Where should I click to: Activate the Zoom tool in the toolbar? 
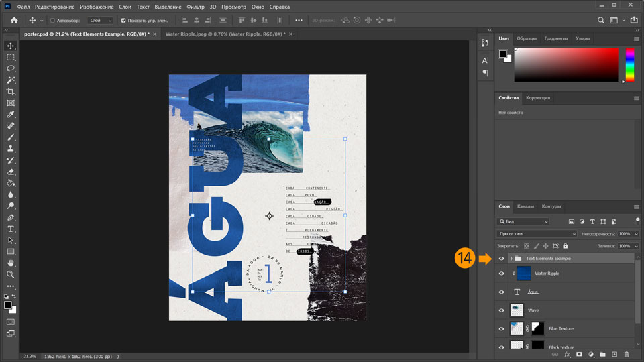click(11, 274)
